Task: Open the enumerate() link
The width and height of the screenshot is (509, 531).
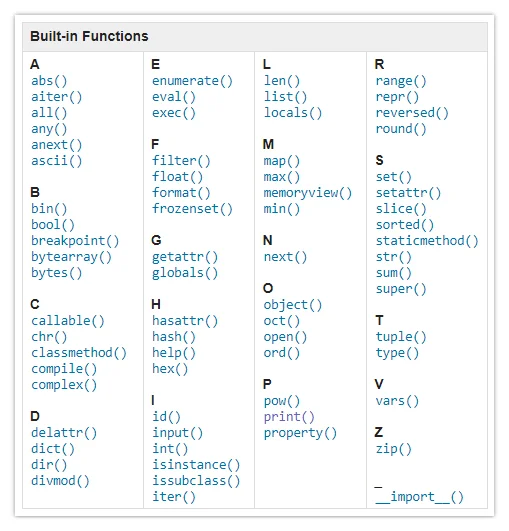Action: 192,81
